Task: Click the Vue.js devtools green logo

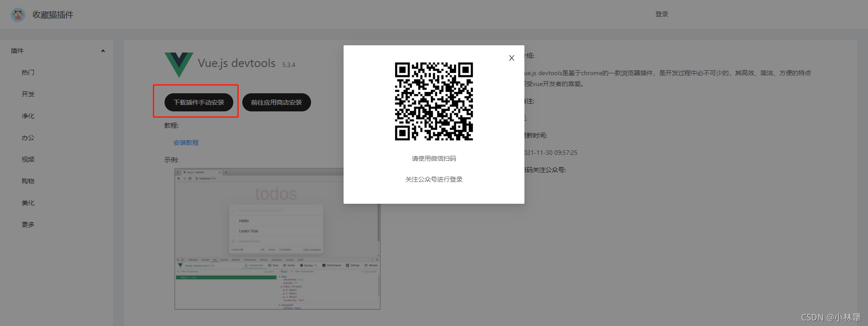Action: click(179, 64)
